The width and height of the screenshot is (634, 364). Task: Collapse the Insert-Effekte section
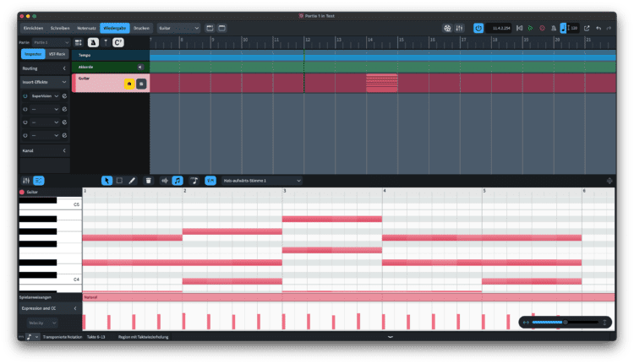click(x=45, y=82)
